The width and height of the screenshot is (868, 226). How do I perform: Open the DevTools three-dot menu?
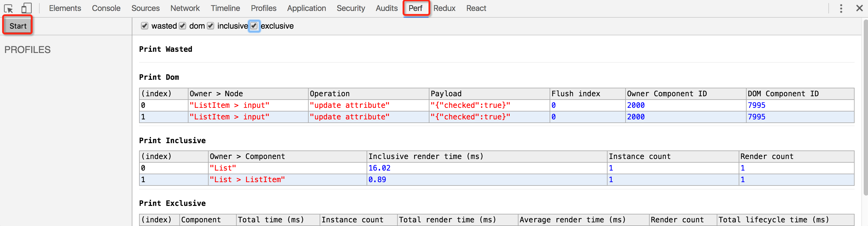tap(841, 9)
